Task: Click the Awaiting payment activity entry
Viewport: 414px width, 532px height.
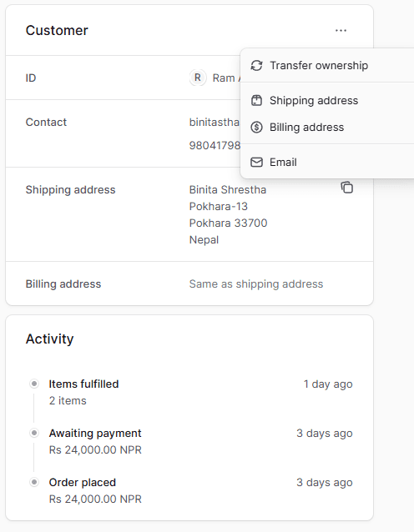Action: coord(95,434)
